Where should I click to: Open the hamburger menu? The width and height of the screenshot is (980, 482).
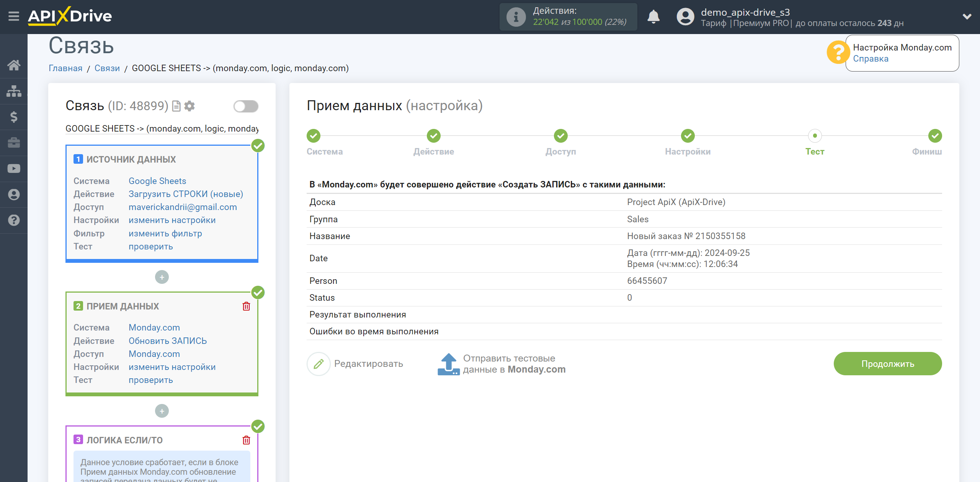(14, 16)
